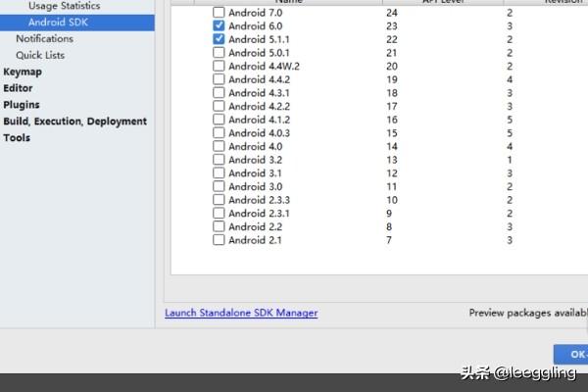Open Usage Statistics settings page

[x=64, y=6]
